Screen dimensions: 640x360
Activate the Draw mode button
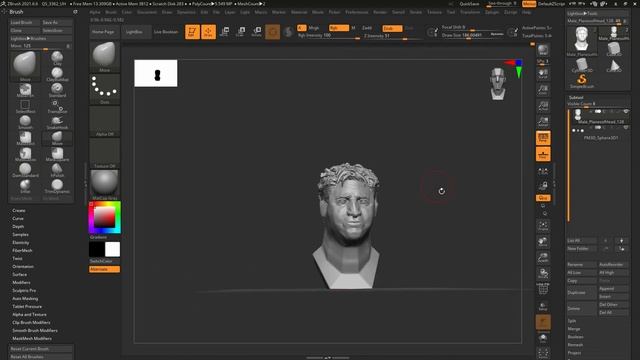208,32
